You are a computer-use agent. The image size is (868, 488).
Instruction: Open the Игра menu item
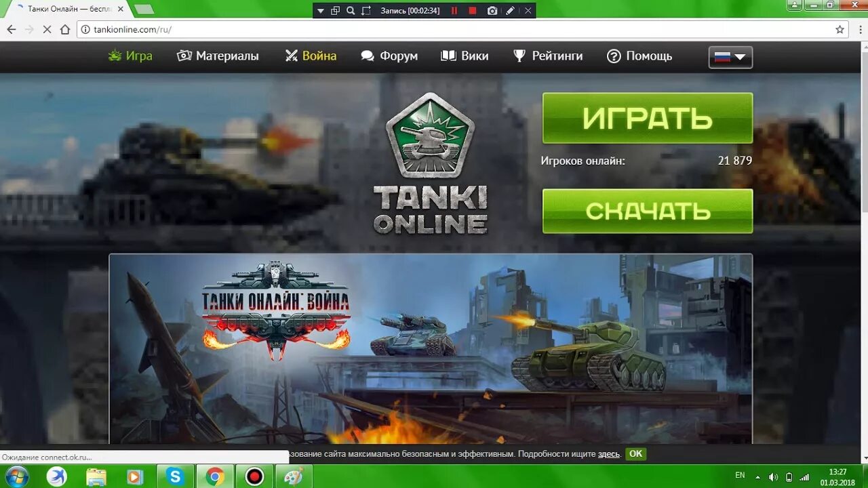click(x=130, y=56)
